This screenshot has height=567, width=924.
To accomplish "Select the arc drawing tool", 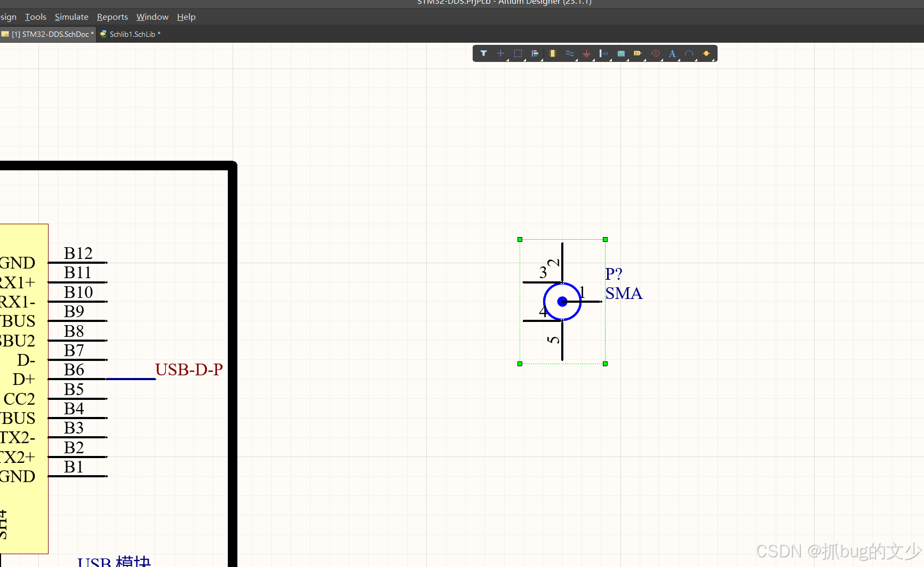I will click(x=689, y=53).
